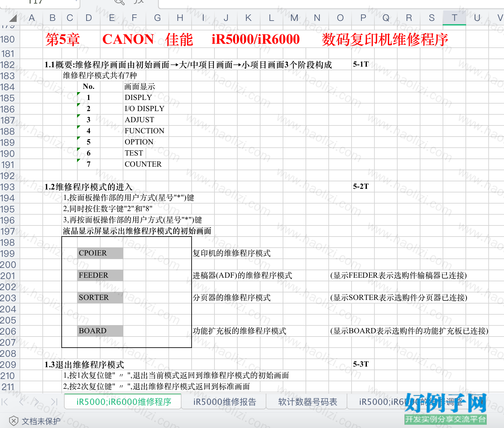Image resolution: width=504 pixels, height=428 pixels.
Task: Click the red chapter title 第5章
Action: coord(63,40)
